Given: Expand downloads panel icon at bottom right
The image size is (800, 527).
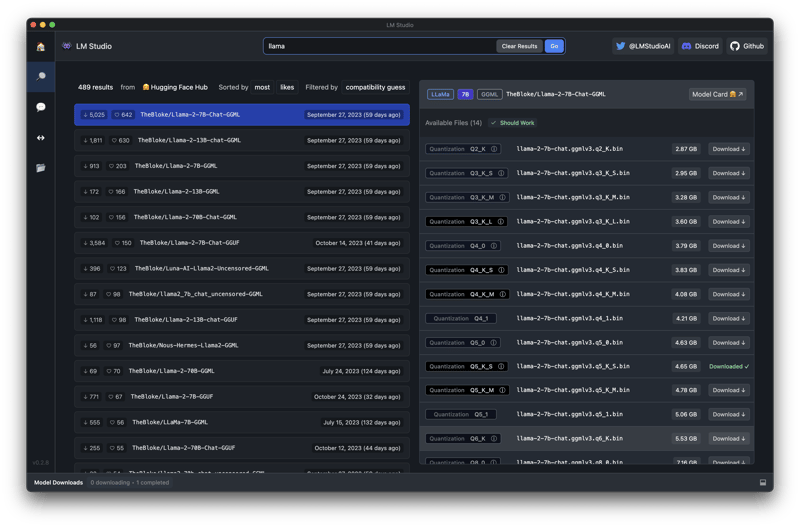Looking at the screenshot, I should coord(763,483).
